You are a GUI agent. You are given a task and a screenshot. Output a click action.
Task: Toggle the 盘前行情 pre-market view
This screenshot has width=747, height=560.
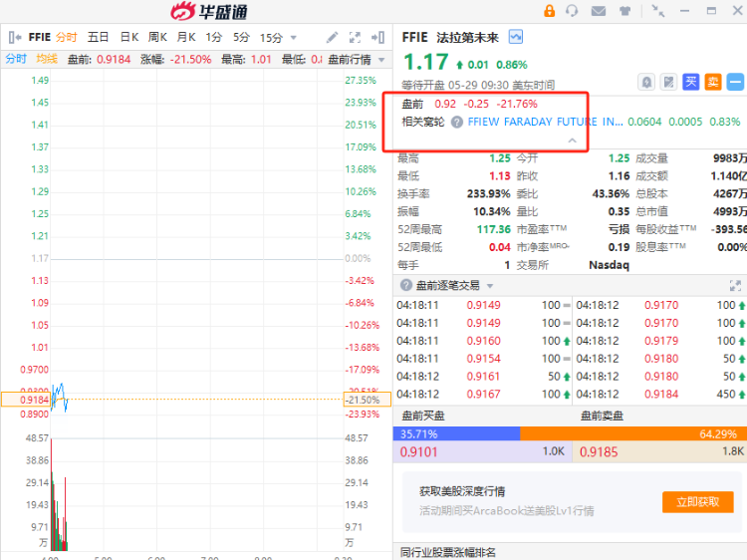coord(350,59)
